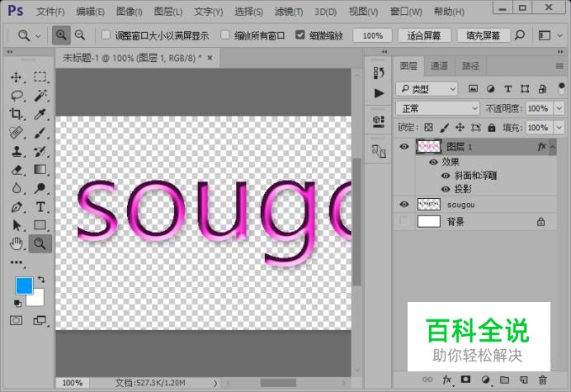Click the 填充屏幕 fill screen button

[484, 35]
